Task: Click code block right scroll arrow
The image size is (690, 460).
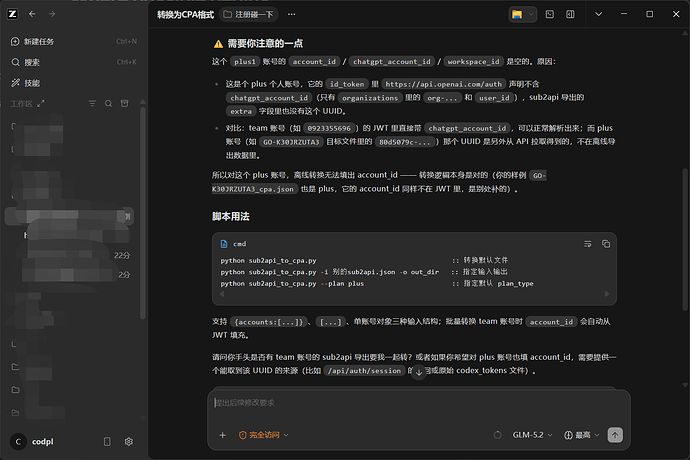Action: (607, 294)
